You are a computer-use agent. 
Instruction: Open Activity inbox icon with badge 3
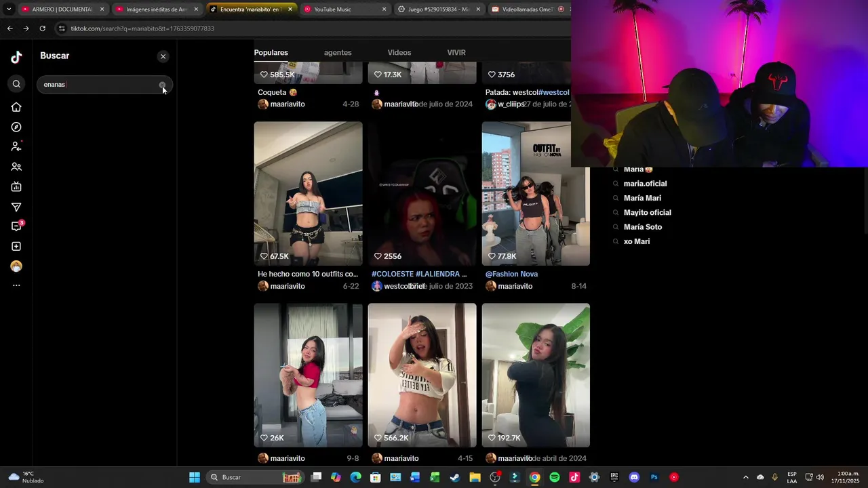pos(16,226)
